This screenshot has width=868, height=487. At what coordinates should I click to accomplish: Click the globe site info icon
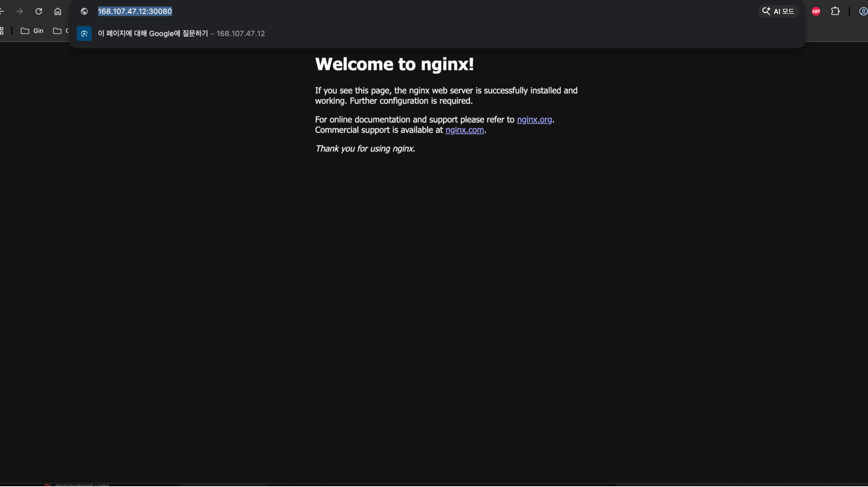click(84, 12)
